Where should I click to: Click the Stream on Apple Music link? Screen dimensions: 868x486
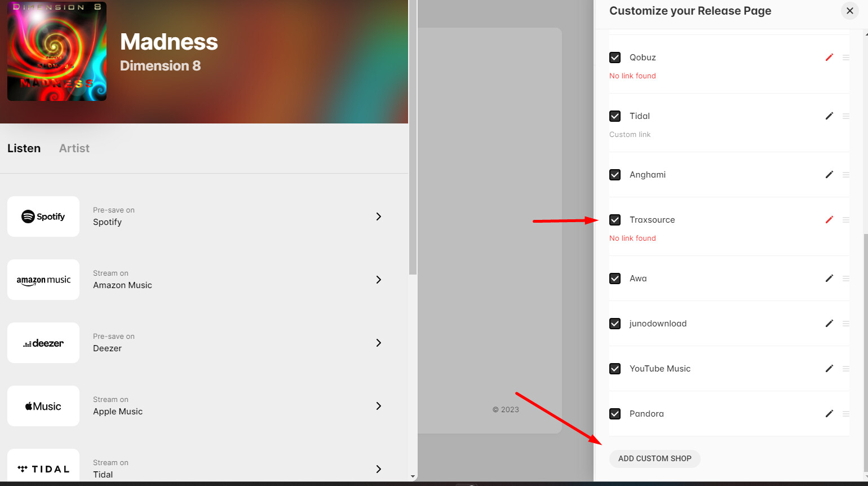[x=118, y=406]
